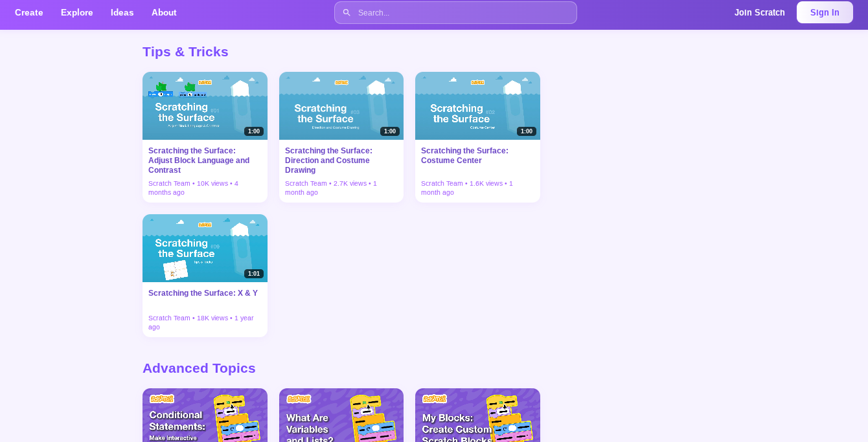Click the Direction and Costume Drawing title

pos(328,160)
